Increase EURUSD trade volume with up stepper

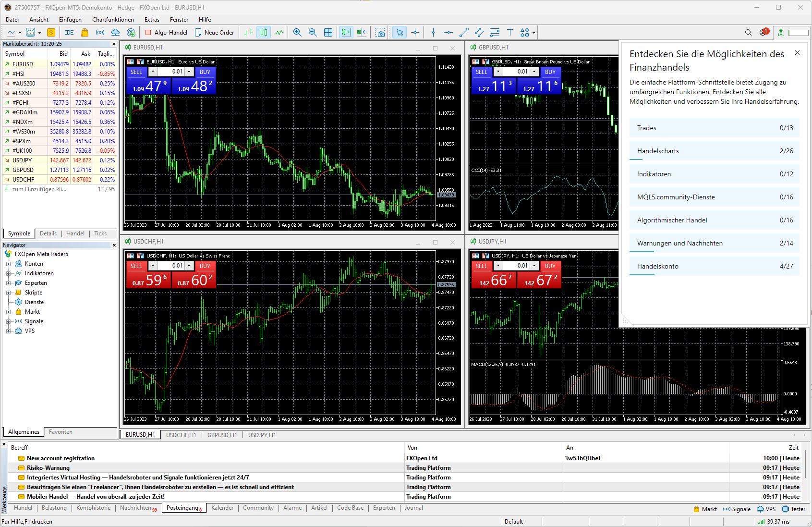189,72
